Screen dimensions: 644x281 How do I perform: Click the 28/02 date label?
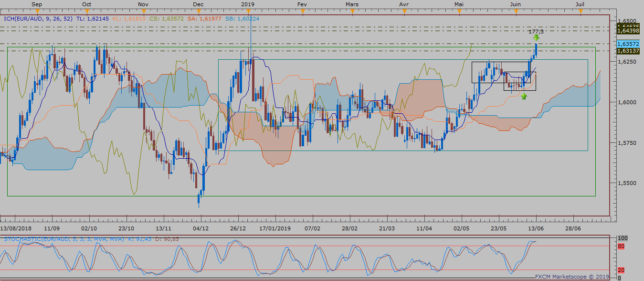(x=350, y=228)
